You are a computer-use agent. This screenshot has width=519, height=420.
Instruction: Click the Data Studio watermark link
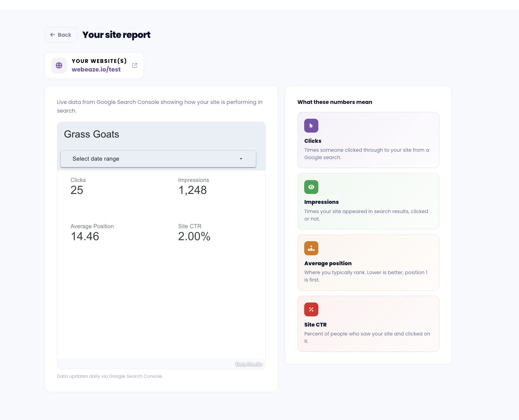249,364
